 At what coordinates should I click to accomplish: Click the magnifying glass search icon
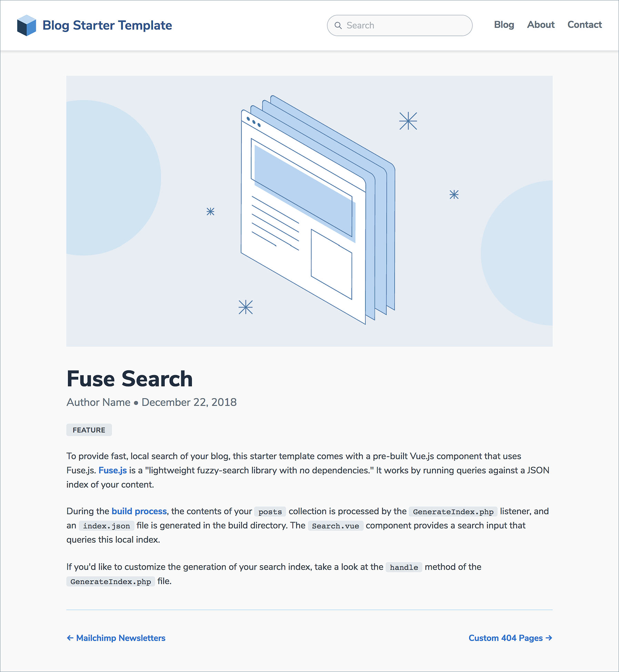[338, 25]
